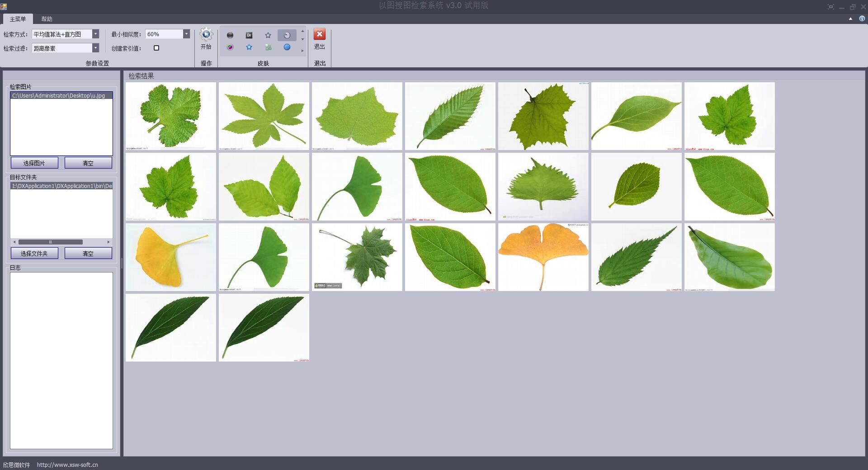
Task: Collapse the ribbon with the up arrow
Action: coord(850,19)
